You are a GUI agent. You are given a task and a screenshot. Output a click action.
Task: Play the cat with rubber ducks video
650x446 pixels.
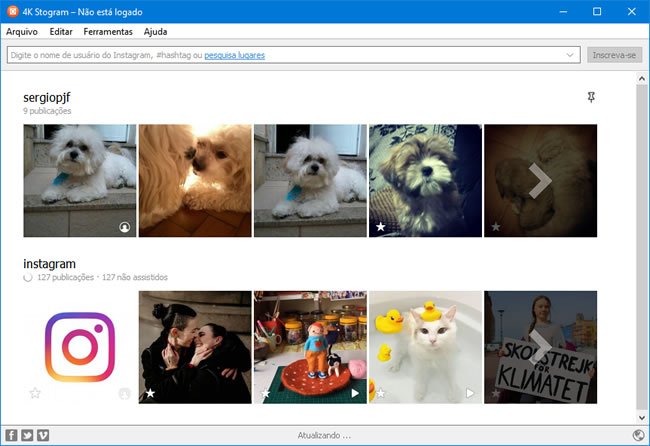(470, 393)
